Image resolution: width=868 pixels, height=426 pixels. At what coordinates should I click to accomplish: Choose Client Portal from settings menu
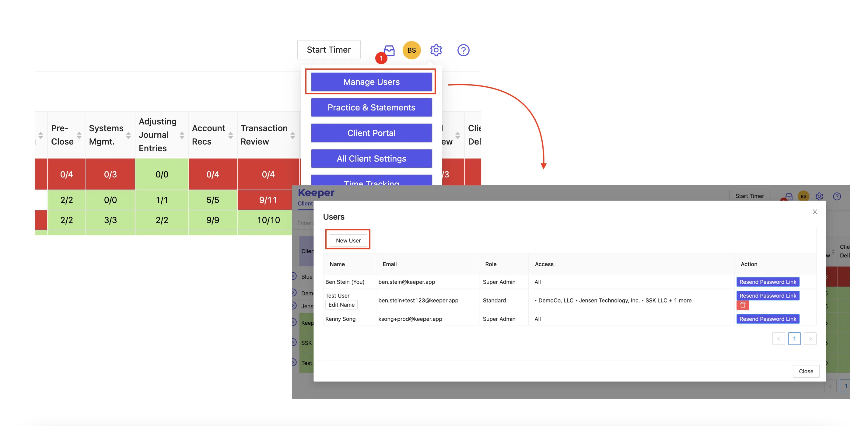point(371,133)
